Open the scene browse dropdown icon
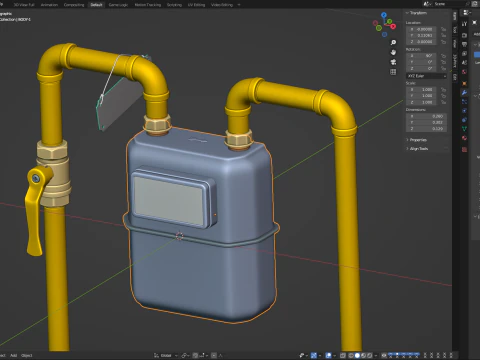Viewport: 480px width, 360px height. (427, 4)
